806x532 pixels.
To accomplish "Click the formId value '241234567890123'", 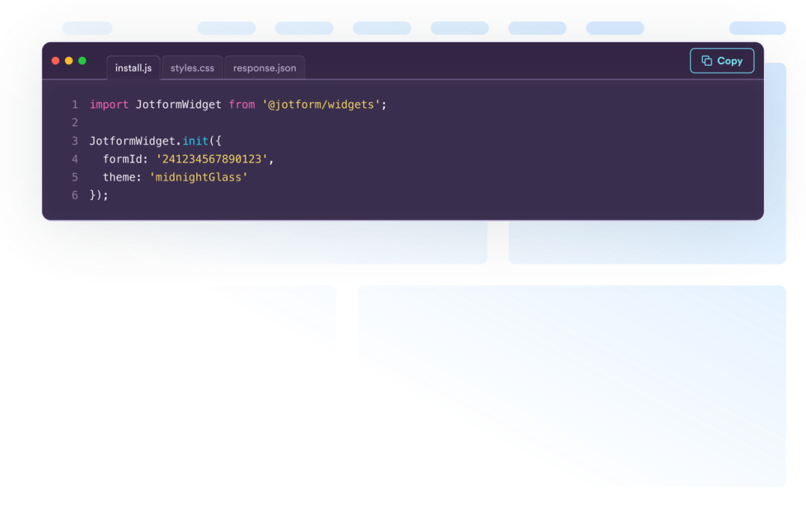I will coord(212,159).
